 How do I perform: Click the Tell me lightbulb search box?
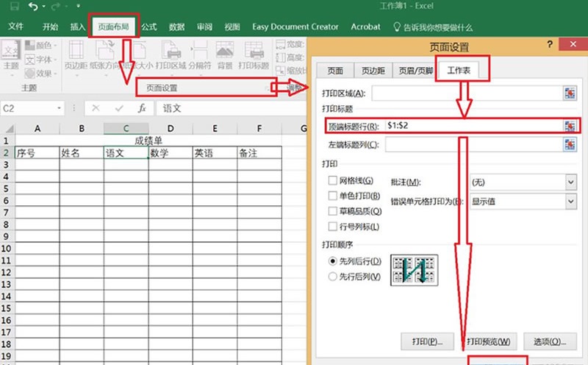pos(433,27)
